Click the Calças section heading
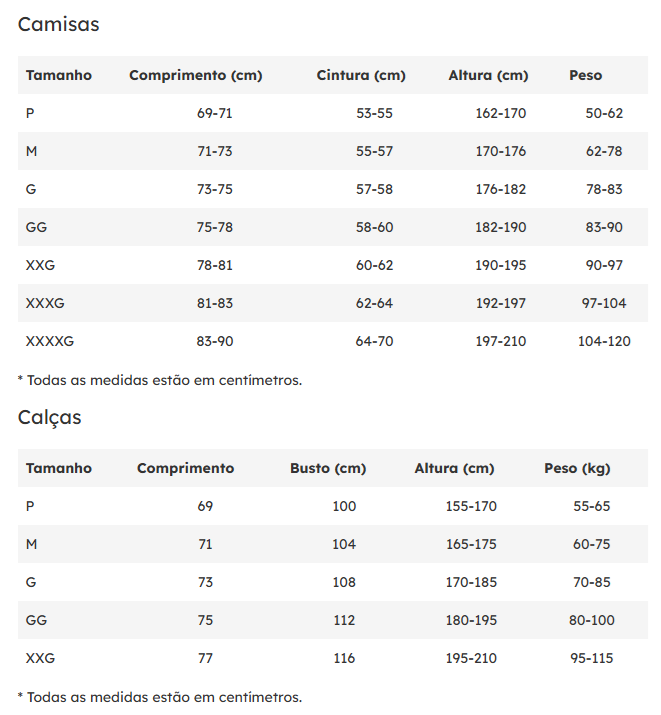This screenshot has height=715, width=661. (x=50, y=418)
